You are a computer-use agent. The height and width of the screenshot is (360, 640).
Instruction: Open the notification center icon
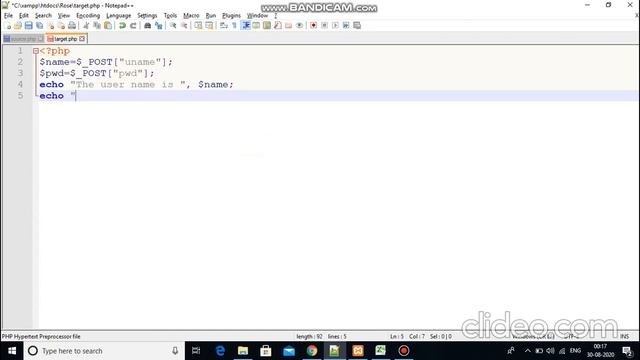click(627, 351)
